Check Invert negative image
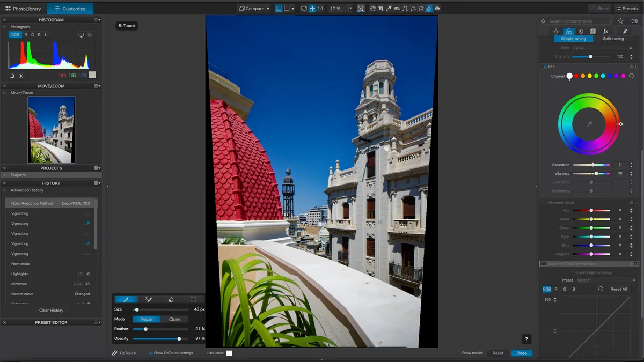 point(573,272)
